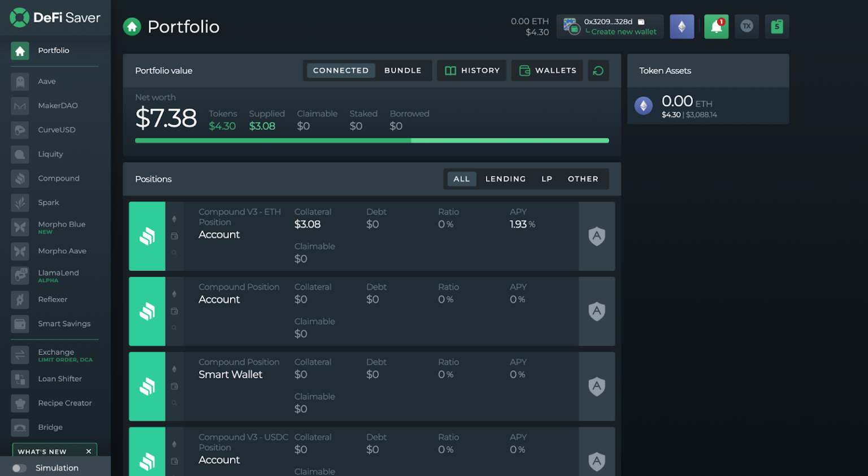Open the WALLETS panel

click(547, 70)
